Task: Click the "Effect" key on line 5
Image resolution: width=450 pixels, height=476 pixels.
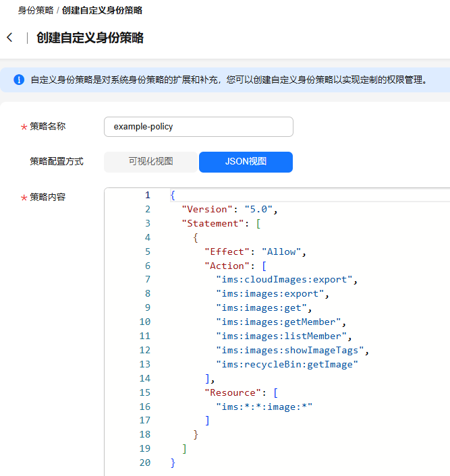Action: click(x=227, y=251)
